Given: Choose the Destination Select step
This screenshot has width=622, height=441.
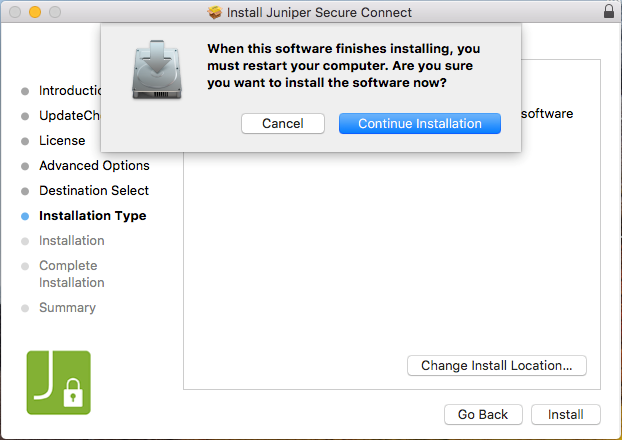Looking at the screenshot, I should tap(94, 191).
